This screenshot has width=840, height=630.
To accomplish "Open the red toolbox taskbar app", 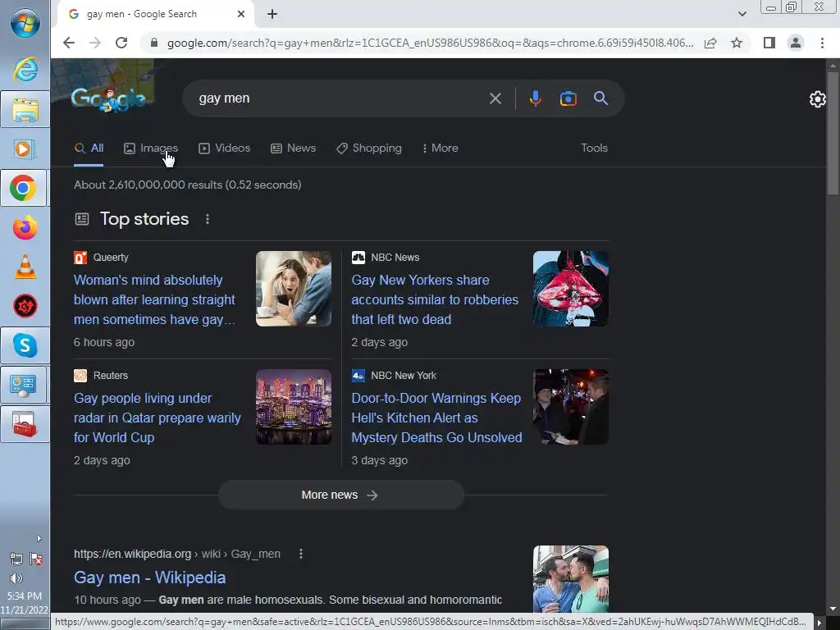I will [x=25, y=424].
